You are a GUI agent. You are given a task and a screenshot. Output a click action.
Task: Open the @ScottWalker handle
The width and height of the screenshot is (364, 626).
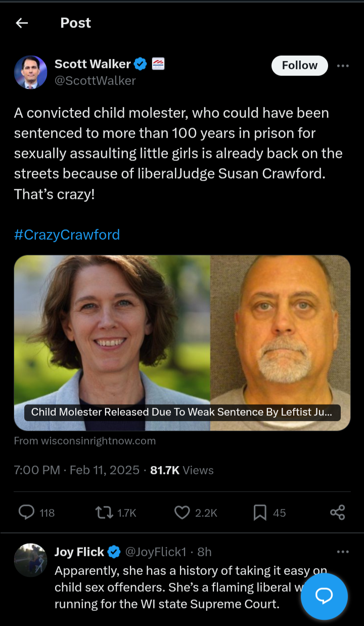click(95, 80)
